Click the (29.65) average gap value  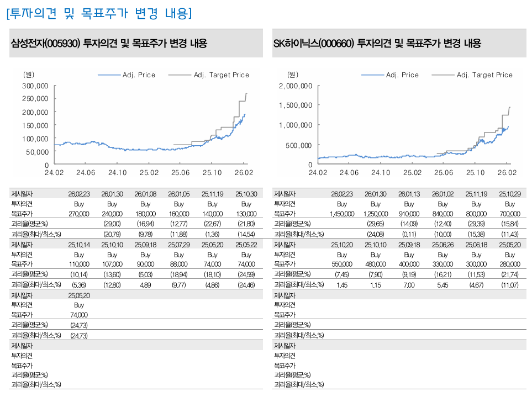pyautogui.click(x=376, y=224)
